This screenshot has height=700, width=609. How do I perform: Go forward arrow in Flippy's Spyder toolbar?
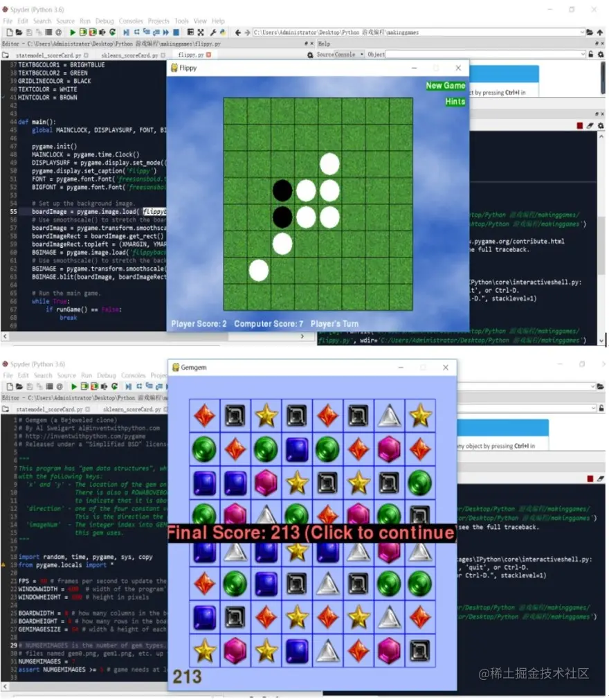pyautogui.click(x=247, y=32)
